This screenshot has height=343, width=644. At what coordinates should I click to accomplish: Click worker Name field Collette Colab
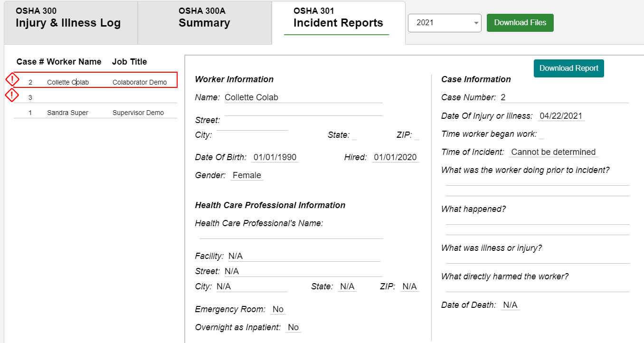(x=303, y=97)
